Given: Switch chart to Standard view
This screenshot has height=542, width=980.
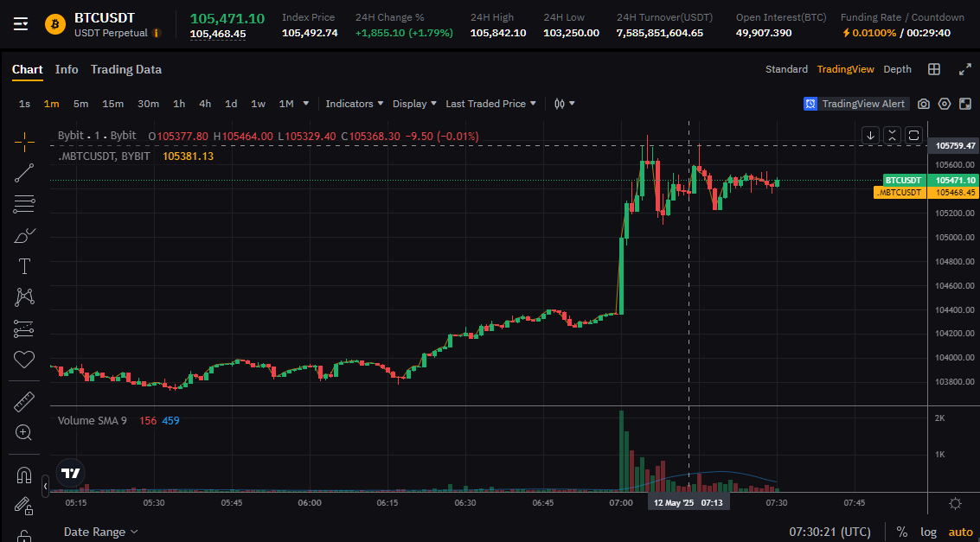Looking at the screenshot, I should pyautogui.click(x=786, y=69).
